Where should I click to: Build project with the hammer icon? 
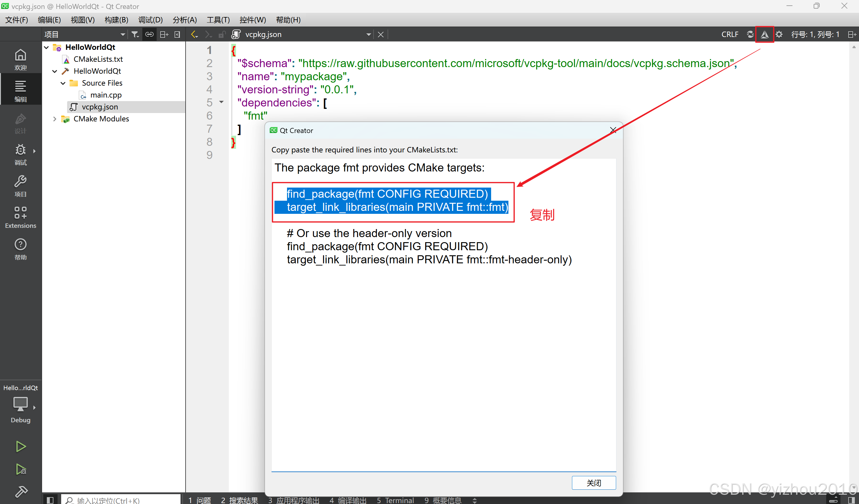pyautogui.click(x=21, y=491)
